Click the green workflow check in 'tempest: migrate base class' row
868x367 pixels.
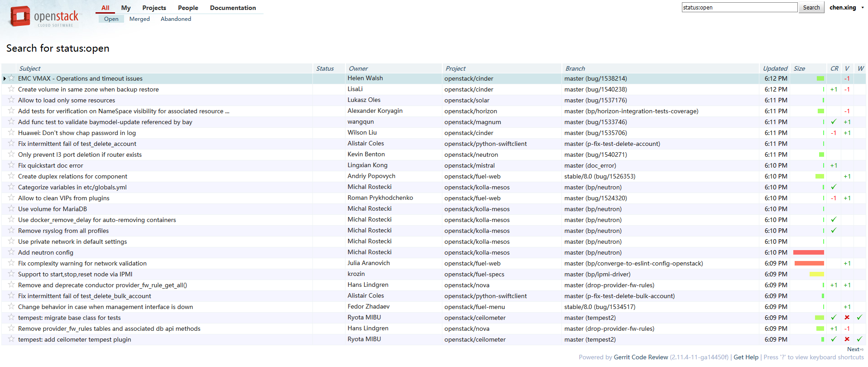859,317
